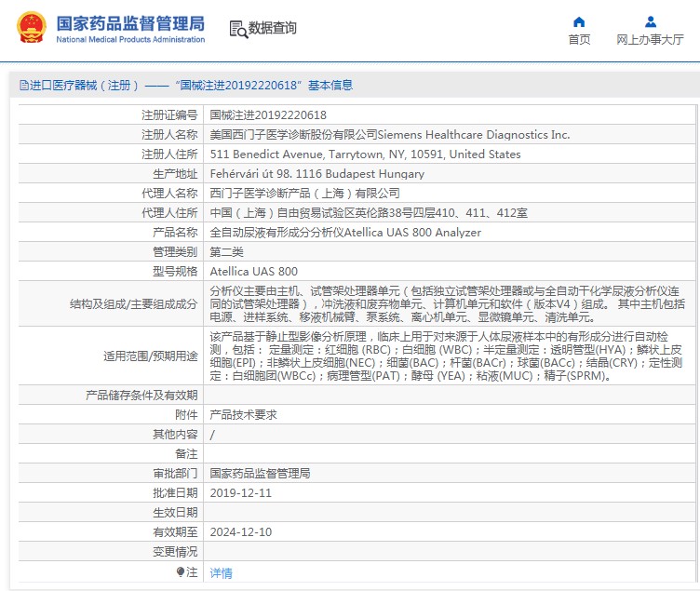
Task: Select approving department 国家药品监督管理局 cell
Action: tap(261, 473)
